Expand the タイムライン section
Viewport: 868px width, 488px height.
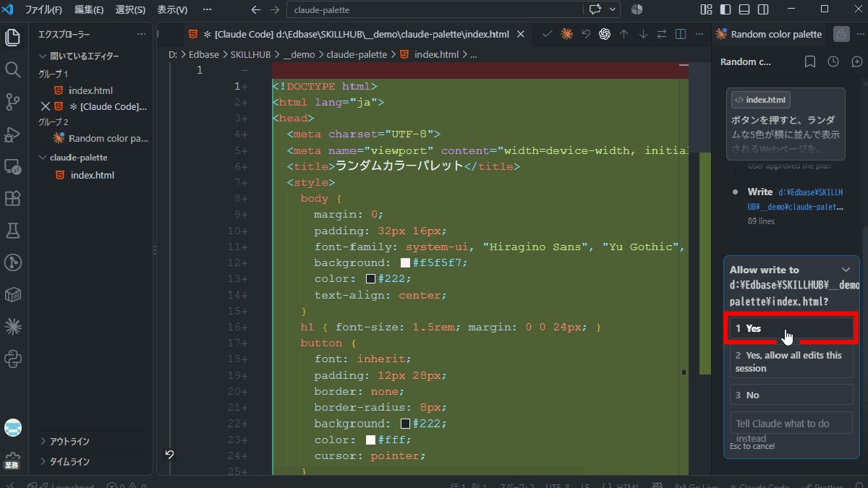pyautogui.click(x=69, y=461)
